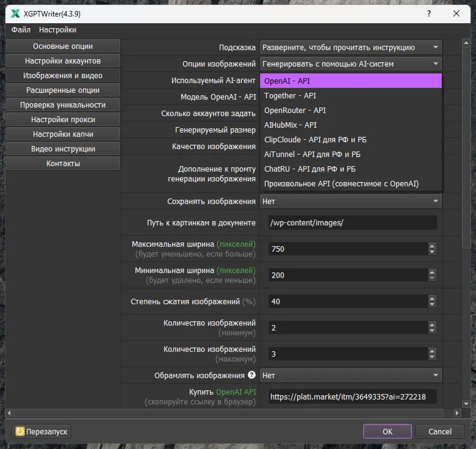Click the question mark help button in title bar
Screen dimensions: 476x449
(x=428, y=13)
